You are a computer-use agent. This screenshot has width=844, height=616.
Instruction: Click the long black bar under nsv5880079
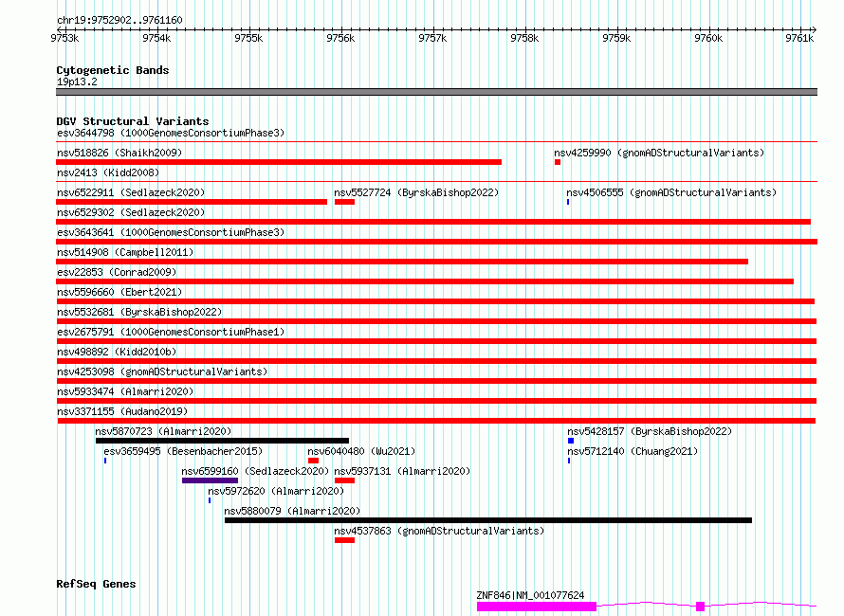[488, 520]
